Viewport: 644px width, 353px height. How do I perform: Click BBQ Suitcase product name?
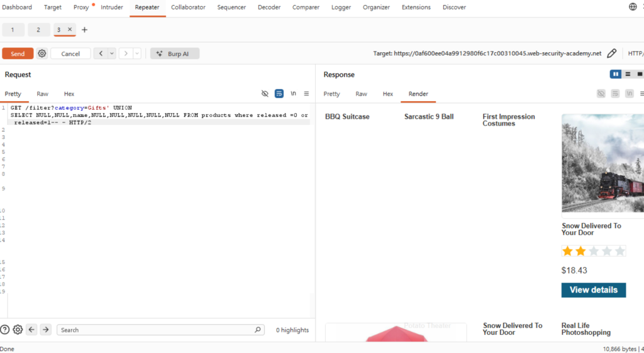(x=347, y=116)
